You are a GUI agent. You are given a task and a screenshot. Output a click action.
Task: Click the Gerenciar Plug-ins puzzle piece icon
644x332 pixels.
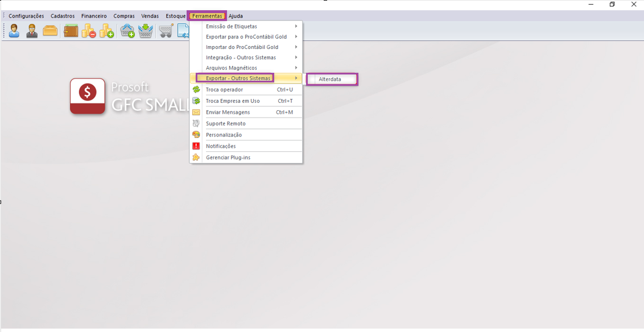pos(196,157)
